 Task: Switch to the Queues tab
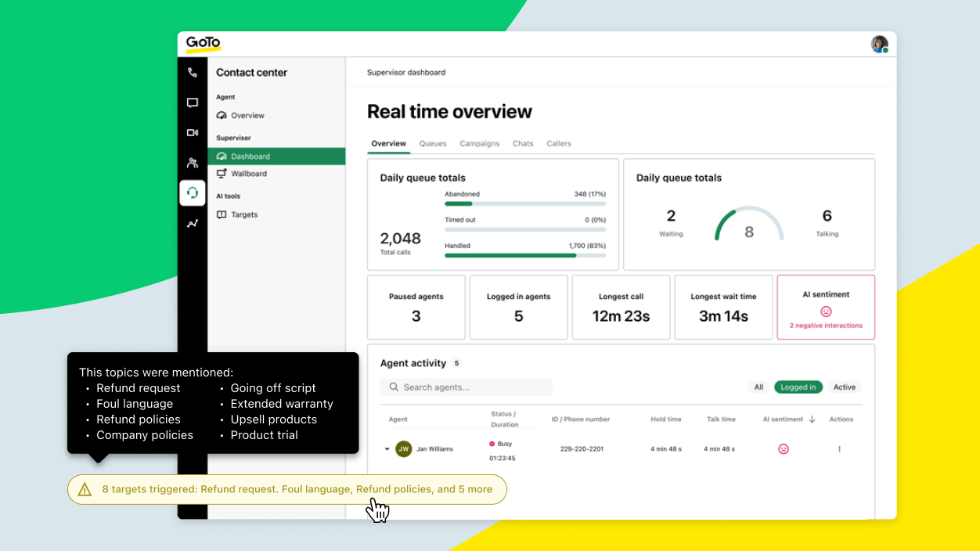433,143
